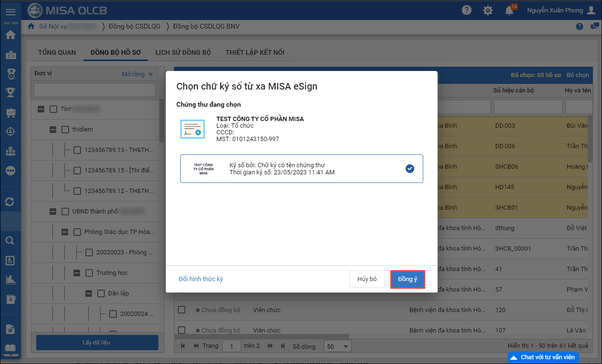Click the Lấy dữ liệu button
This screenshot has height=364, width=602.
point(97,343)
